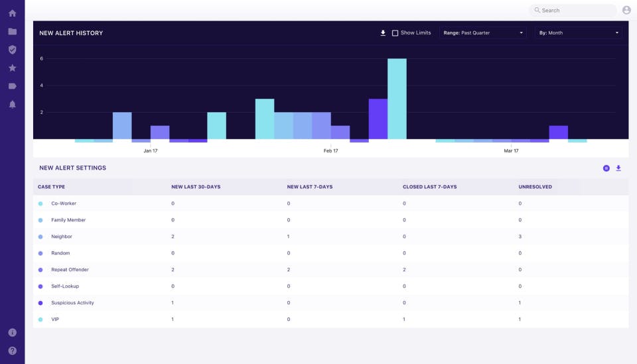The height and width of the screenshot is (364, 637).
Task: Open the user account profile icon
Action: 626,10
